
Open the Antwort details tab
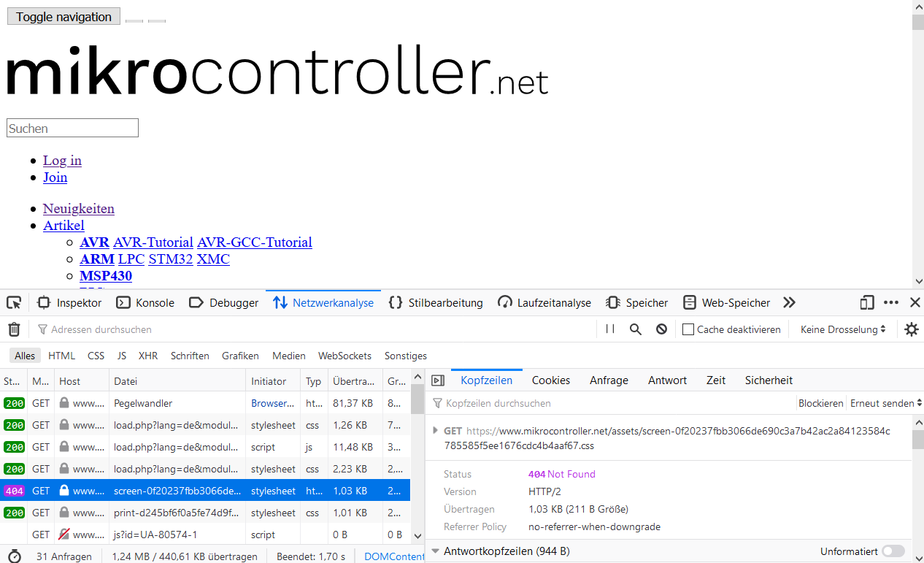(x=668, y=380)
